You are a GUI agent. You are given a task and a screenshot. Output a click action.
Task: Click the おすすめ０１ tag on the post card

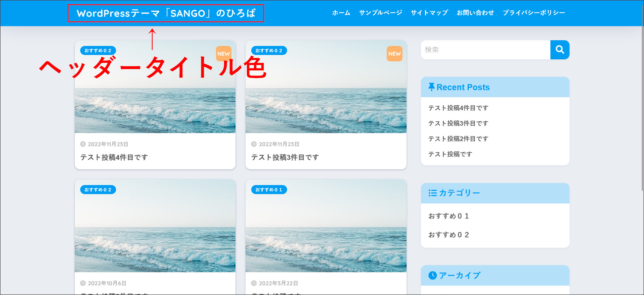pos(269,190)
